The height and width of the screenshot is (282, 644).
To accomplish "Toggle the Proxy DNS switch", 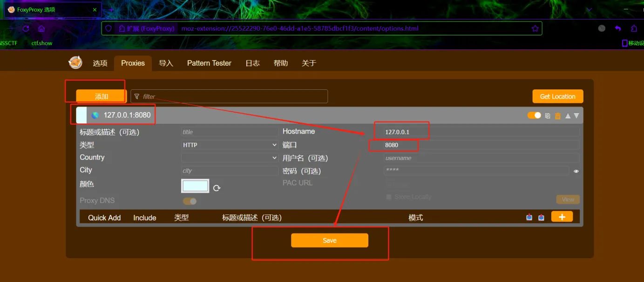I will pos(190,201).
